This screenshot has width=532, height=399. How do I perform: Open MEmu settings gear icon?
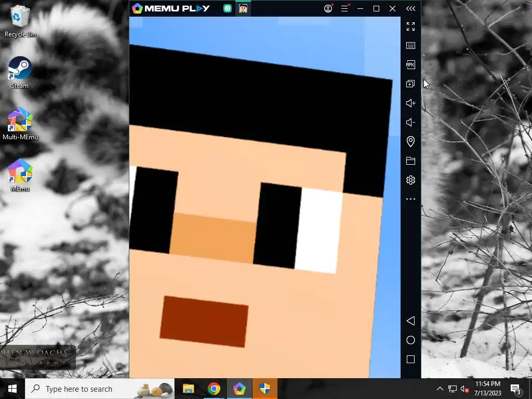tap(410, 180)
